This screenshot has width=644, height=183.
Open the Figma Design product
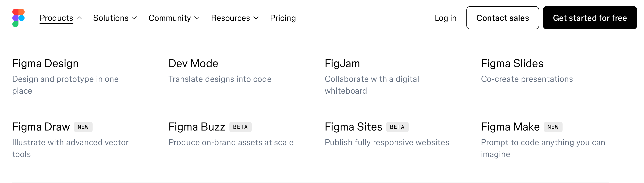pyautogui.click(x=45, y=63)
